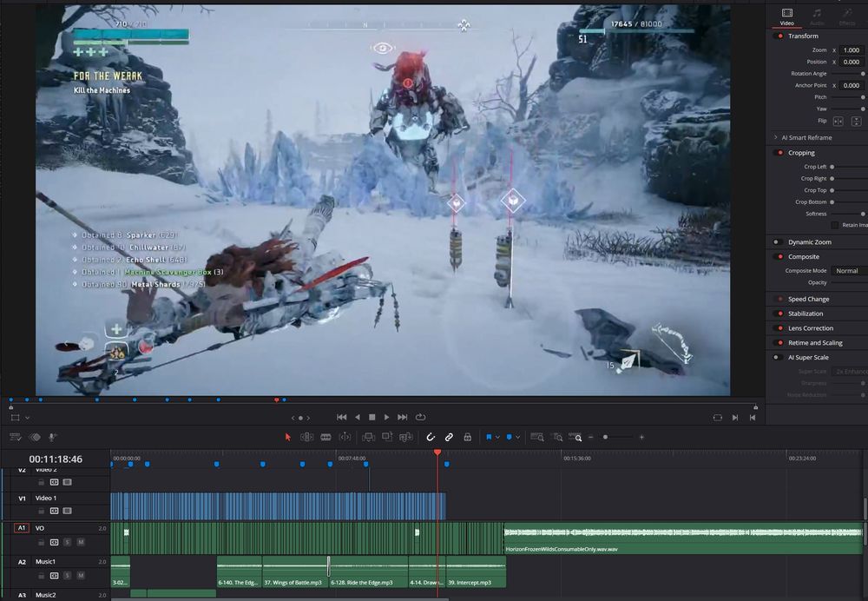The width and height of the screenshot is (868, 601).
Task: Activate the Trim Edit Mode tool
Action: click(x=306, y=437)
